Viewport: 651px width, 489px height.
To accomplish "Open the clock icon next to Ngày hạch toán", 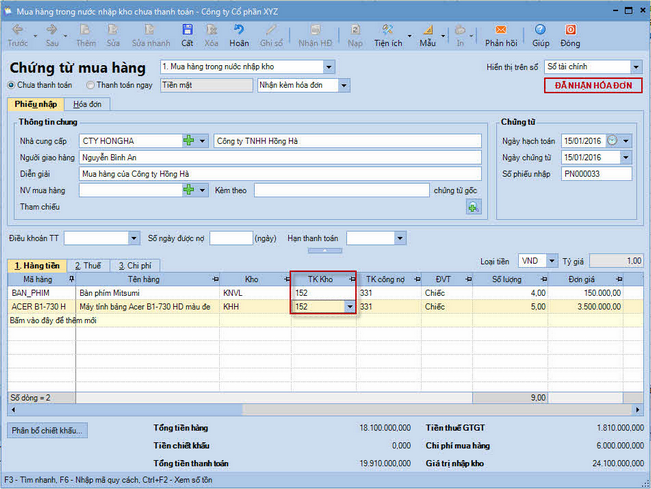I will tap(612, 141).
